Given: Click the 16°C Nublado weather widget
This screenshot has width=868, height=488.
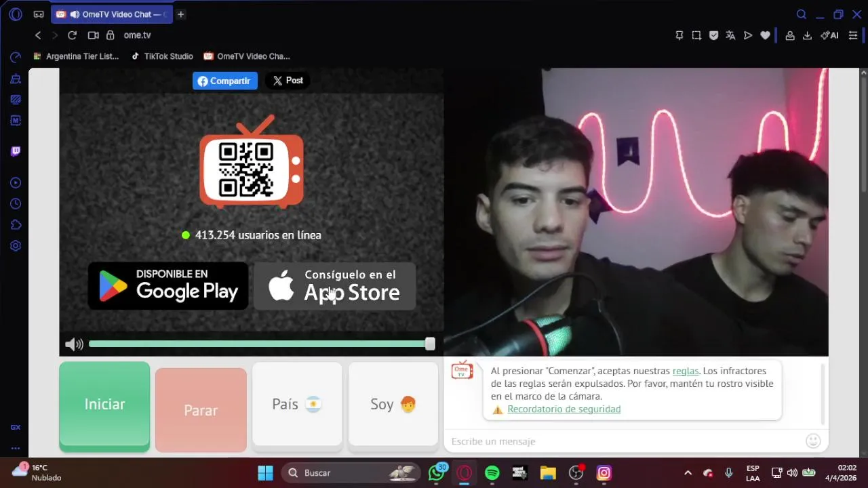Looking at the screenshot, I should (37, 472).
